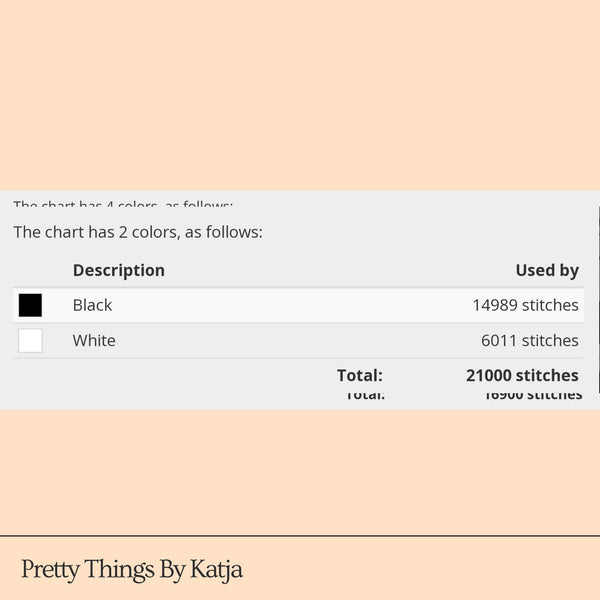Click the 14989 stitches value
Screen dimensions: 600x600
tap(525, 305)
